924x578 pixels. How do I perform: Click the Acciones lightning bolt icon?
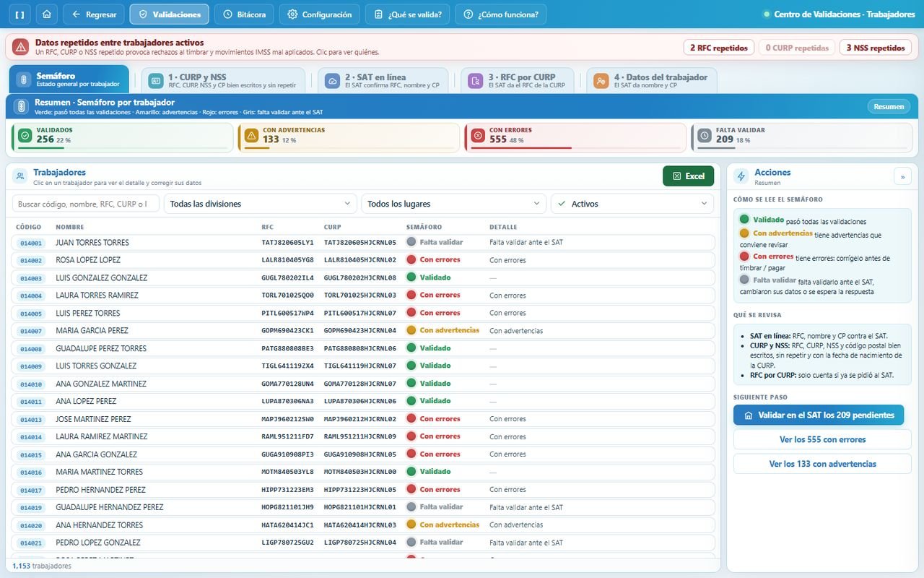(x=741, y=176)
